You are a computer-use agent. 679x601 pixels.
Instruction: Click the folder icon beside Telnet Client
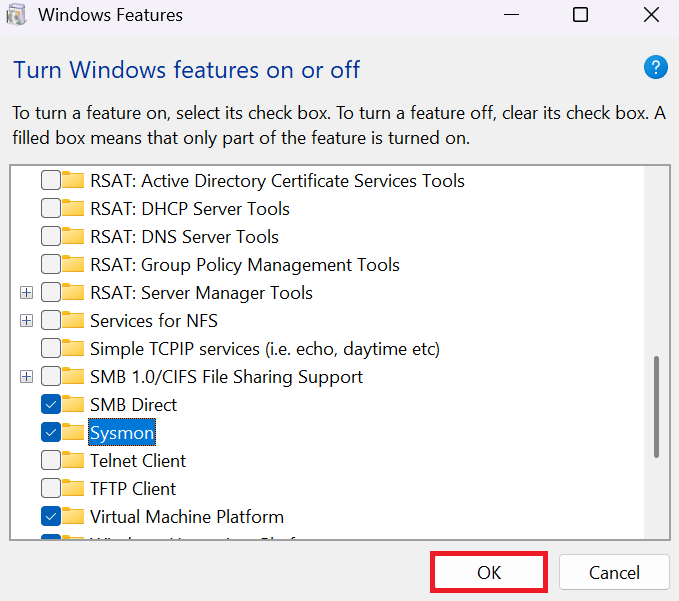(x=73, y=461)
